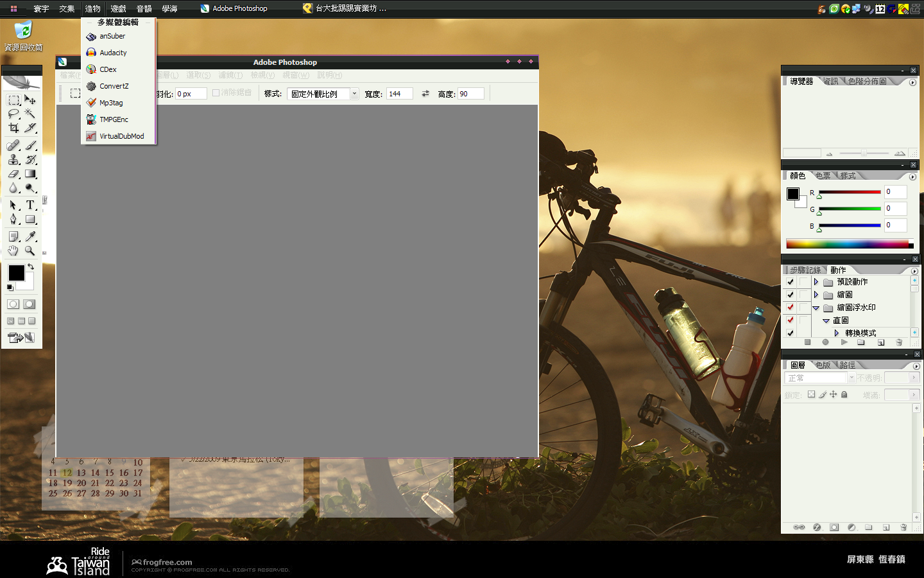The image size is (924, 578).
Task: Switch to the 色版 Channels tab
Action: pos(823,365)
